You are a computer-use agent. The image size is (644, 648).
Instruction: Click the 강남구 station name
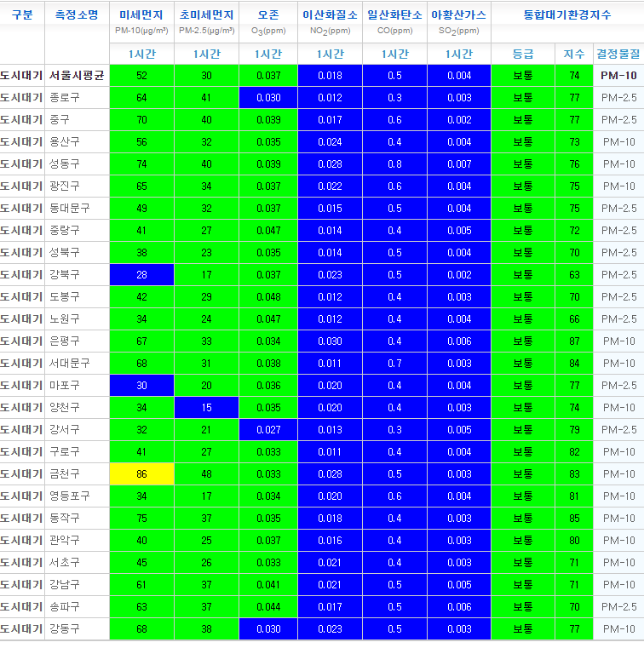(65, 584)
